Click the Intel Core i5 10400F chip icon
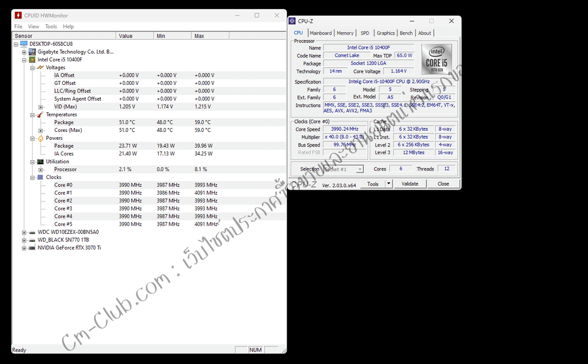This screenshot has height=364, width=588. (32, 59)
